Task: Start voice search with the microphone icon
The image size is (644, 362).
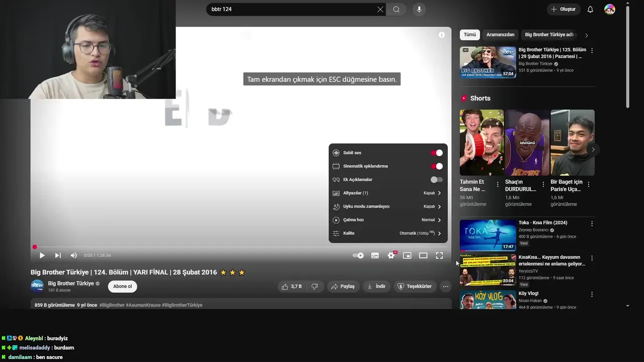Action: click(x=419, y=9)
